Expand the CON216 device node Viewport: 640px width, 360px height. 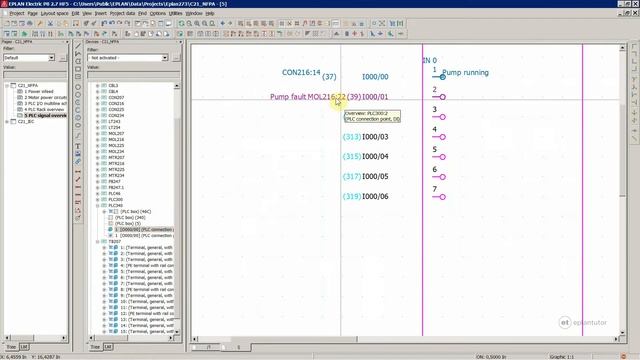98,104
